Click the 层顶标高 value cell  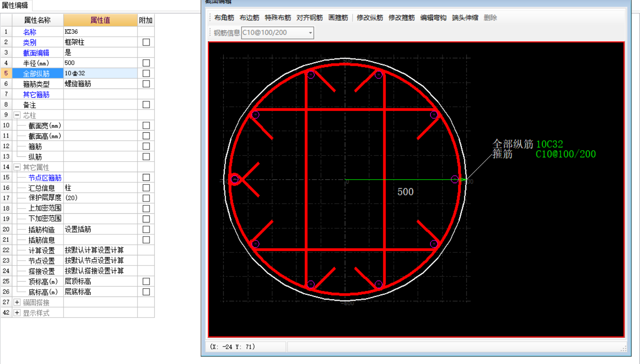(100, 282)
